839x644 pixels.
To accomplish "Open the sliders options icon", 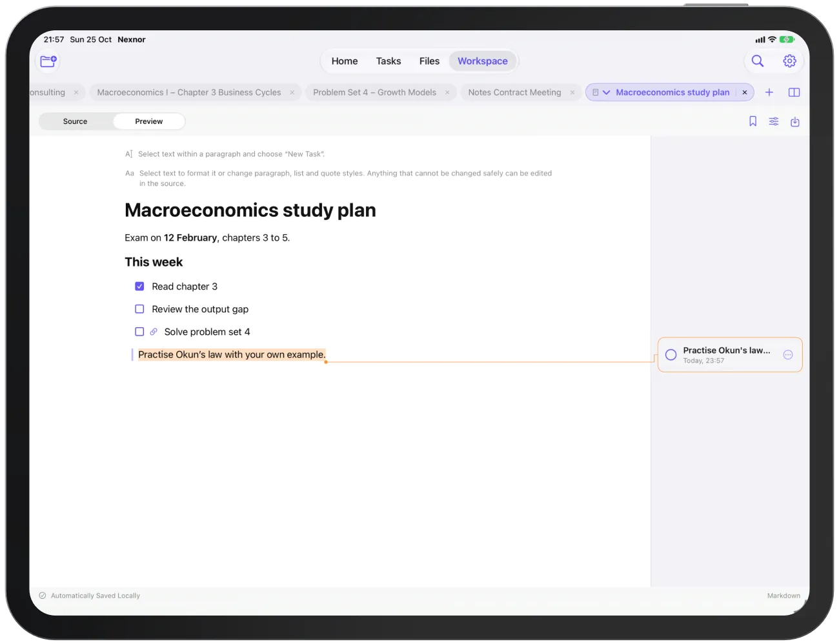I will point(774,121).
